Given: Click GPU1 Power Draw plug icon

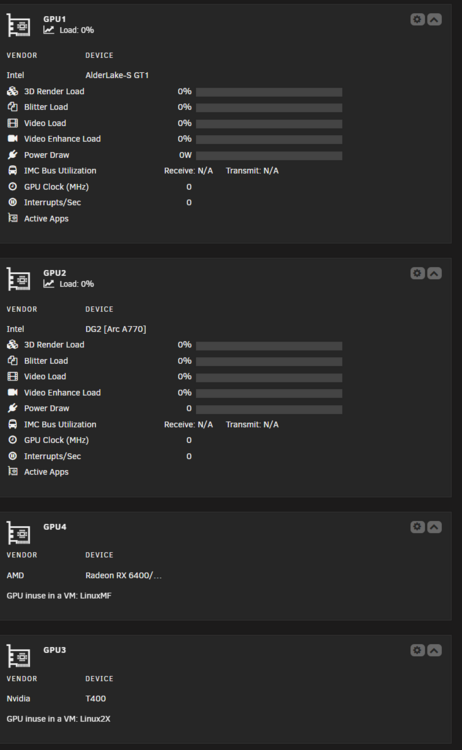Looking at the screenshot, I should click(x=12, y=154).
